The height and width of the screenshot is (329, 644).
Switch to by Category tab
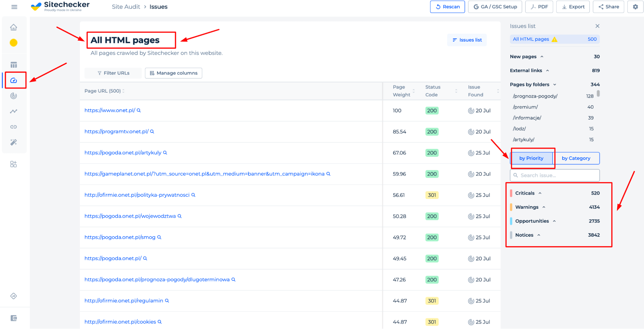pos(576,158)
